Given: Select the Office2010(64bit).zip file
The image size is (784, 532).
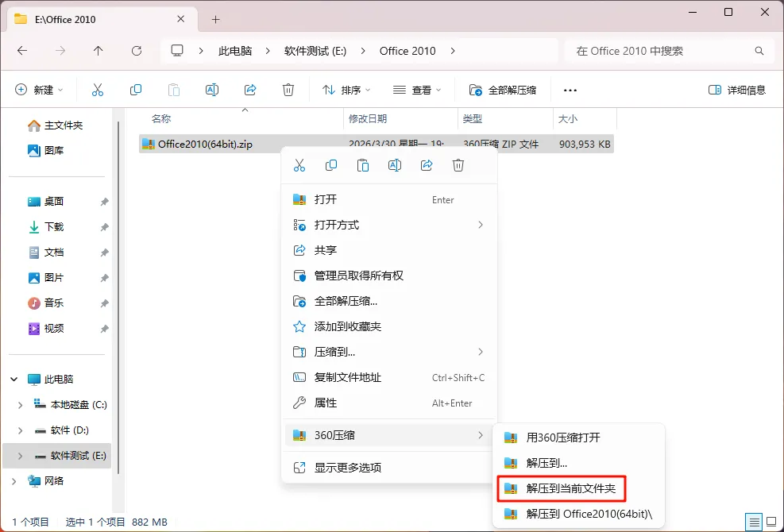Looking at the screenshot, I should point(376,144).
